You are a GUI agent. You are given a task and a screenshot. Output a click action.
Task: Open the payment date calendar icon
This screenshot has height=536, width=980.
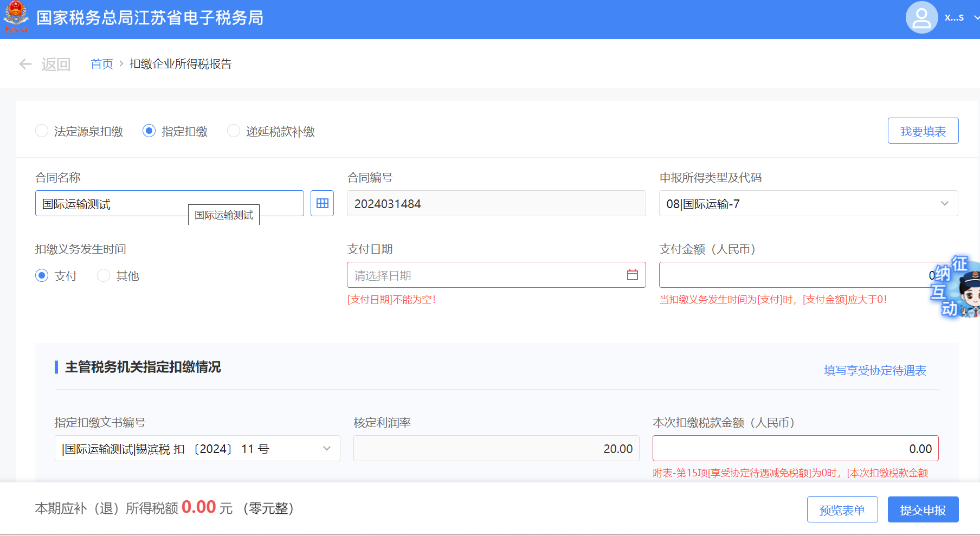632,275
